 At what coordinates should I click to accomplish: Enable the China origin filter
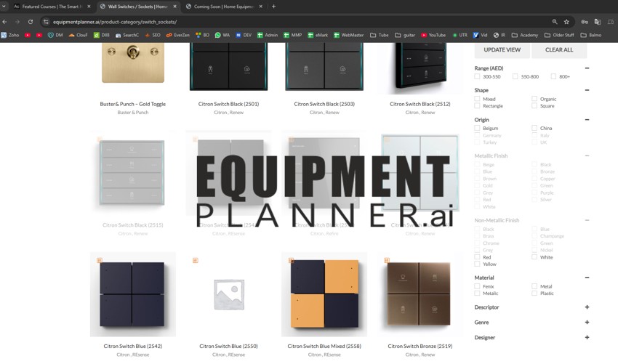534,128
